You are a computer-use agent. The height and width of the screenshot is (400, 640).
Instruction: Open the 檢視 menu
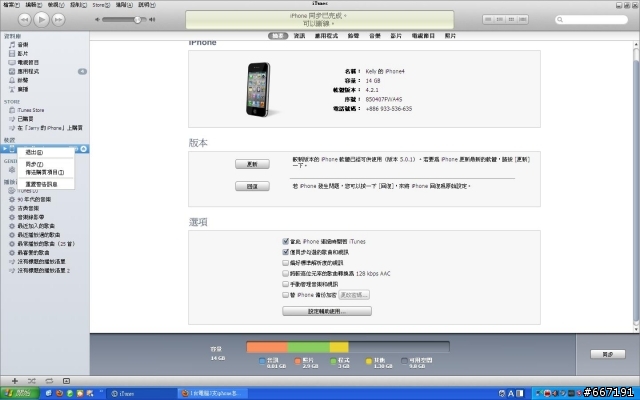pyautogui.click(x=56, y=5)
